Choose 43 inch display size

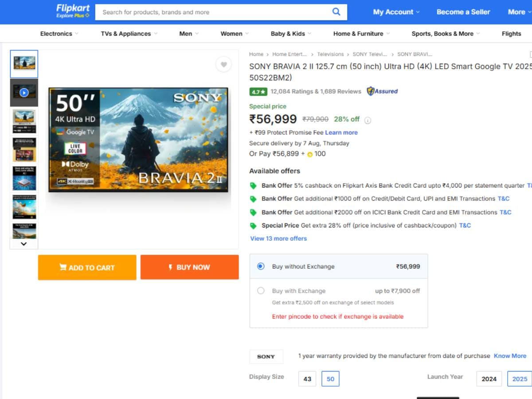[x=307, y=379]
